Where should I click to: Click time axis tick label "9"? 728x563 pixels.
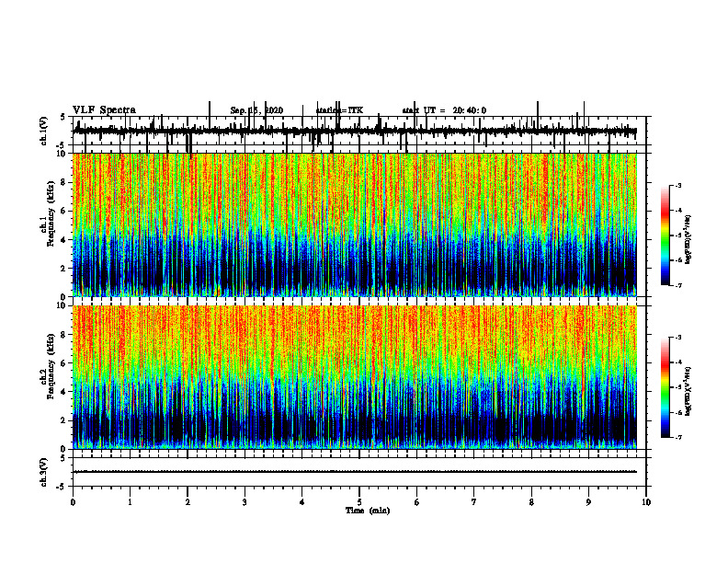coord(588,502)
